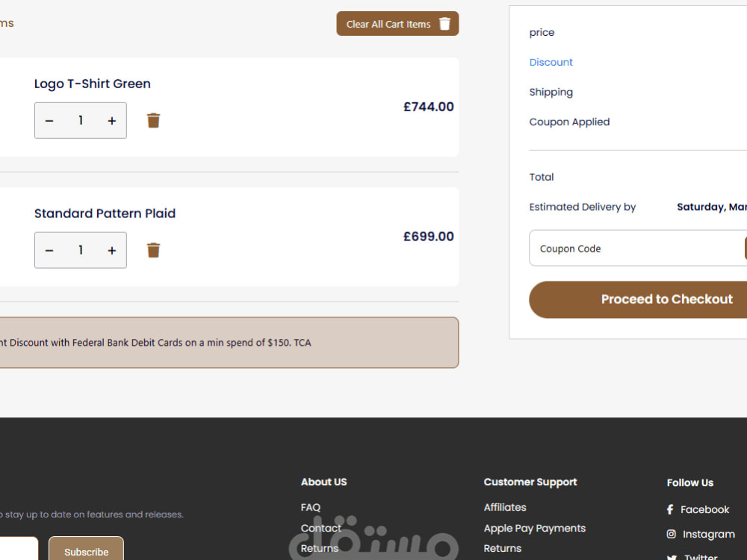This screenshot has height=560, width=747.
Task: Open Apple Pay Payments link
Action: point(535,528)
